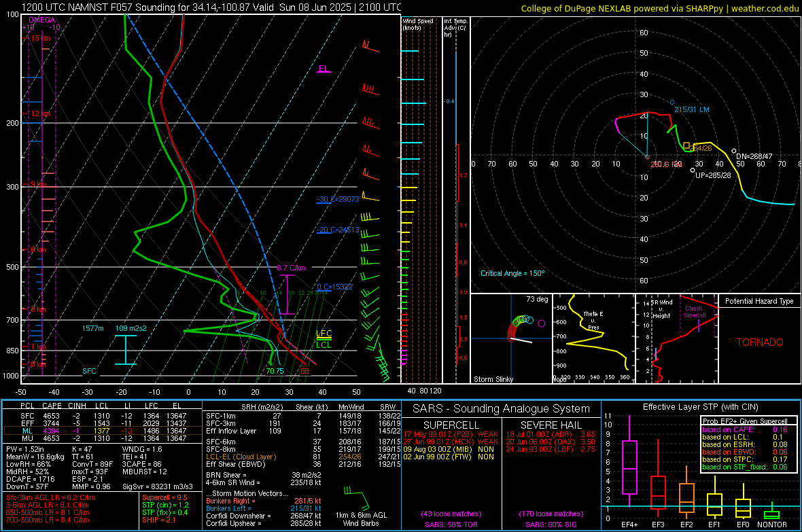
Task: Click the DCAPE = 1716 value
Action: tap(30, 479)
